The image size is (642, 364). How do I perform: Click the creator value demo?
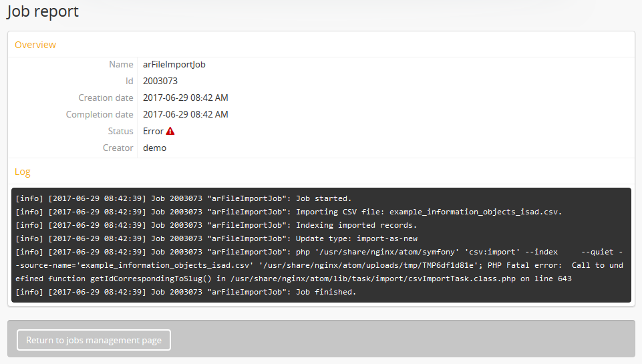tap(154, 148)
